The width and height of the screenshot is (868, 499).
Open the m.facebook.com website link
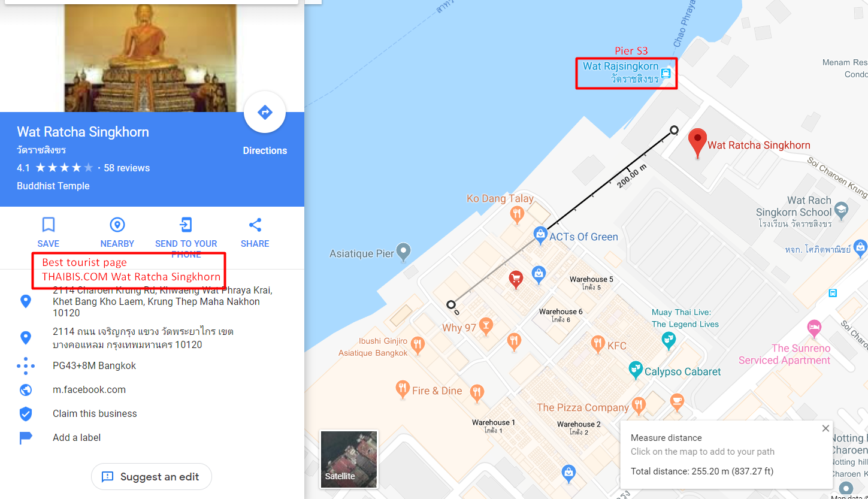coord(89,389)
